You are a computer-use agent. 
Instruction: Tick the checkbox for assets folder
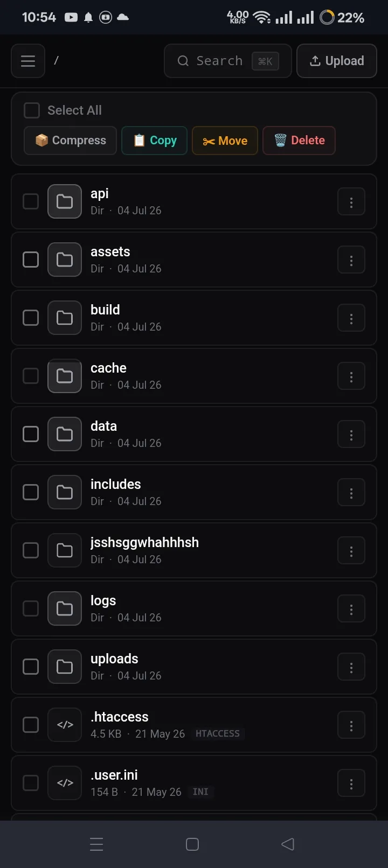[x=31, y=260]
